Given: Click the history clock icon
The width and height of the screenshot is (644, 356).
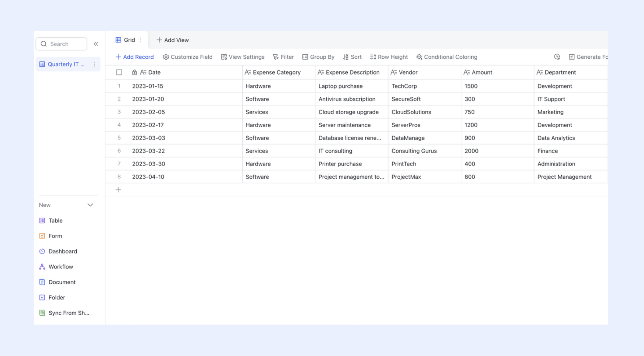Looking at the screenshot, I should point(557,57).
